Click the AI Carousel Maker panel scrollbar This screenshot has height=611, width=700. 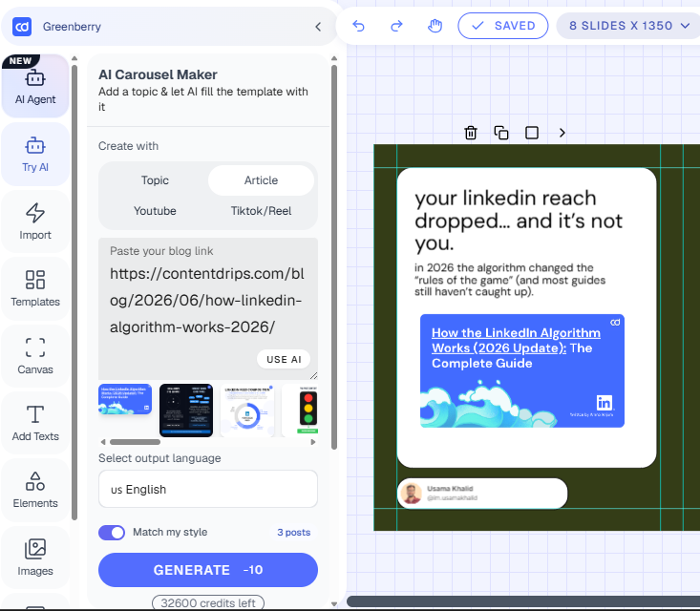[x=334, y=257]
